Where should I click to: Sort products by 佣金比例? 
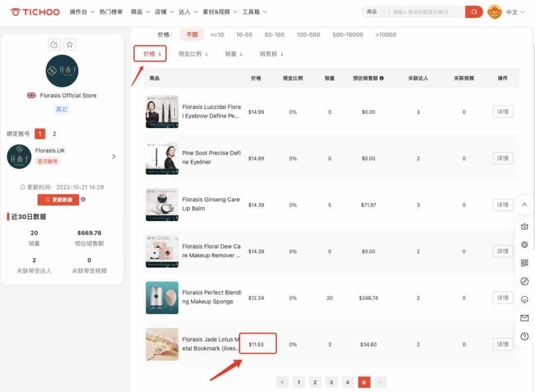coord(193,54)
